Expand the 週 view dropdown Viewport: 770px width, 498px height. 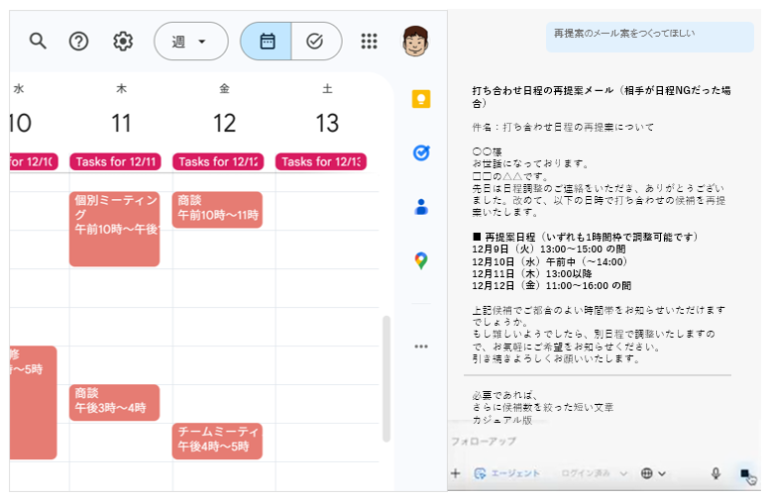coord(191,41)
